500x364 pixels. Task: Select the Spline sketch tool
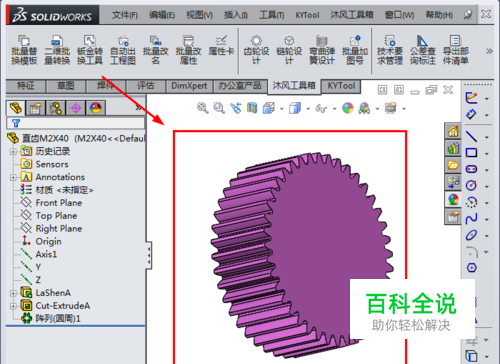click(471, 219)
